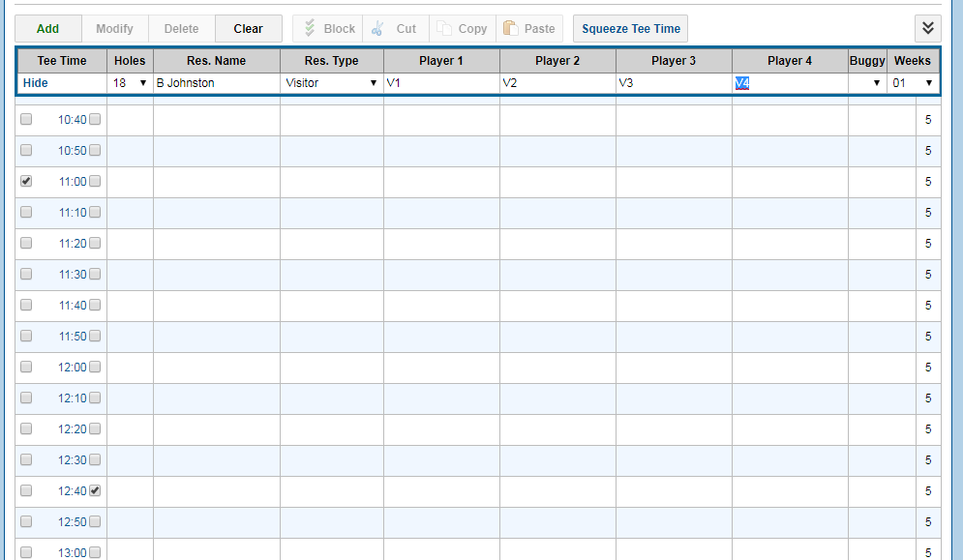Tick the checkbox after the 10:40 time
The width and height of the screenshot is (963, 560).
(95, 119)
